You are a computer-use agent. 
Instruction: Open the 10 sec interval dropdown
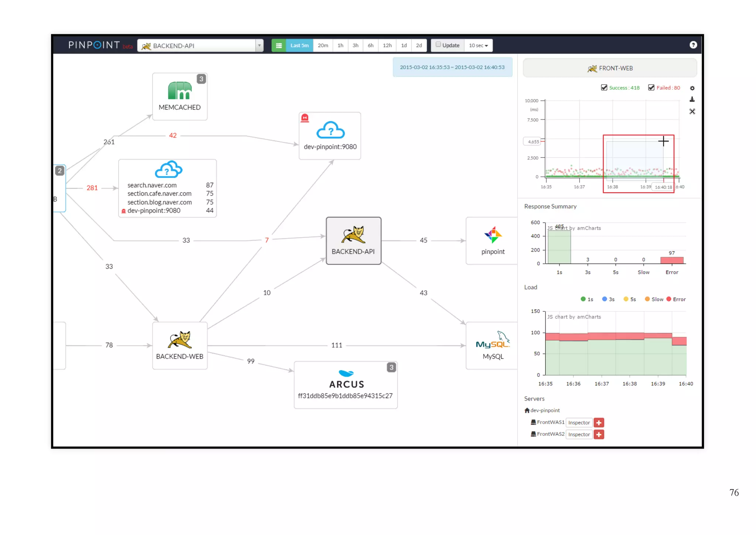pyautogui.click(x=478, y=45)
